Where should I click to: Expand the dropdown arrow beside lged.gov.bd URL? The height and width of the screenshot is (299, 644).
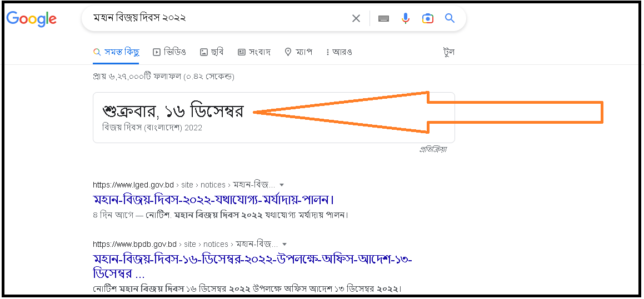[282, 185]
